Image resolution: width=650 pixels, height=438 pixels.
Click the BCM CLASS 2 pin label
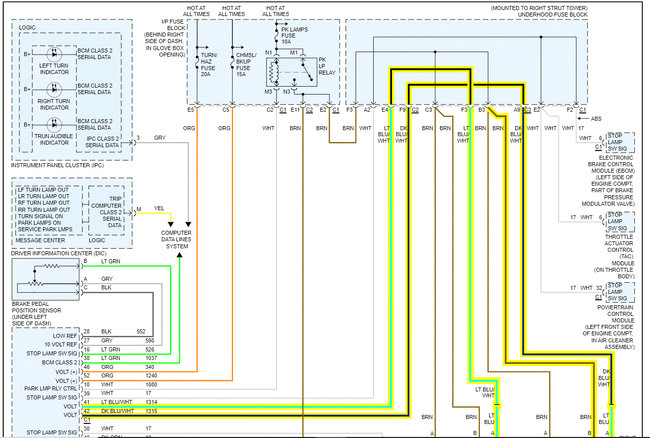coord(60,363)
